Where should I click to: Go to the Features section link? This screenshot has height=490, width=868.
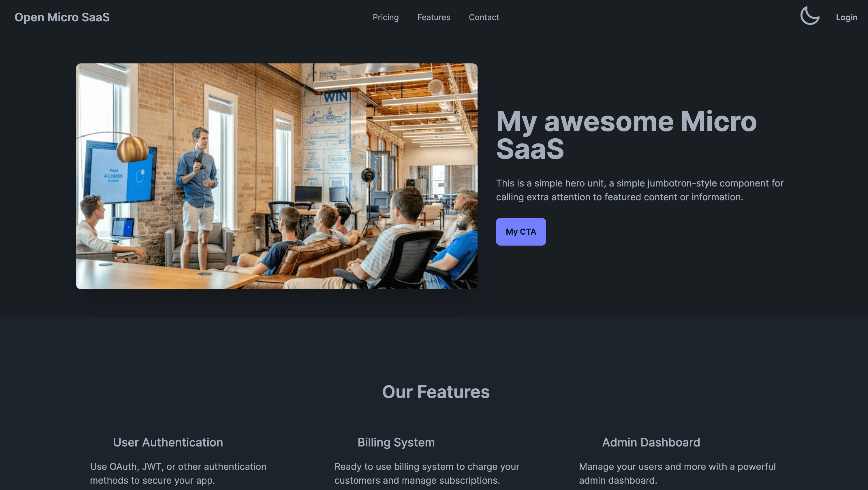pyautogui.click(x=434, y=17)
